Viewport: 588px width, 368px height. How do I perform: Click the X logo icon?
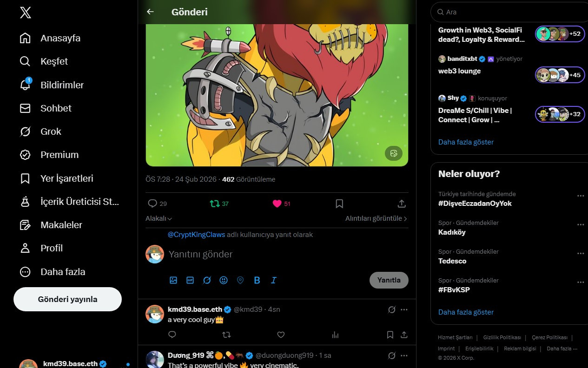(26, 13)
